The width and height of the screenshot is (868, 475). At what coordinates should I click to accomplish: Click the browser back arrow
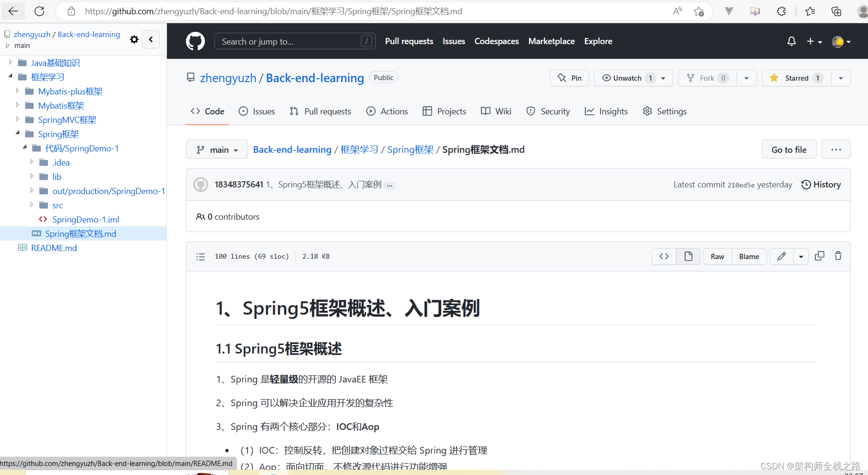[x=13, y=11]
